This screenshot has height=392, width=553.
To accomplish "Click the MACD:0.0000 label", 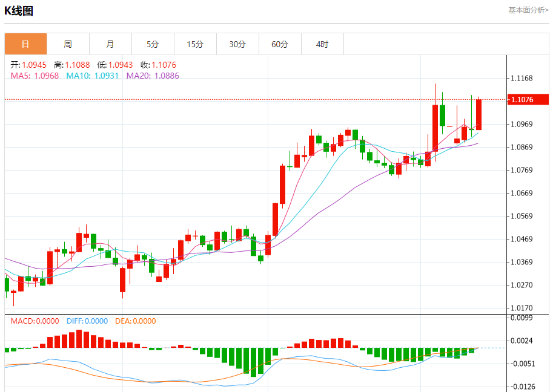I will (x=35, y=321).
